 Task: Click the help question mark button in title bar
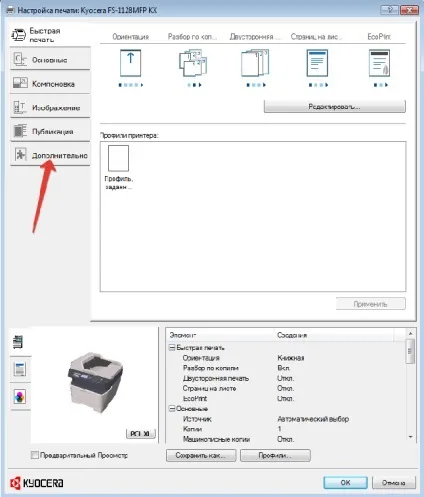pos(390,10)
